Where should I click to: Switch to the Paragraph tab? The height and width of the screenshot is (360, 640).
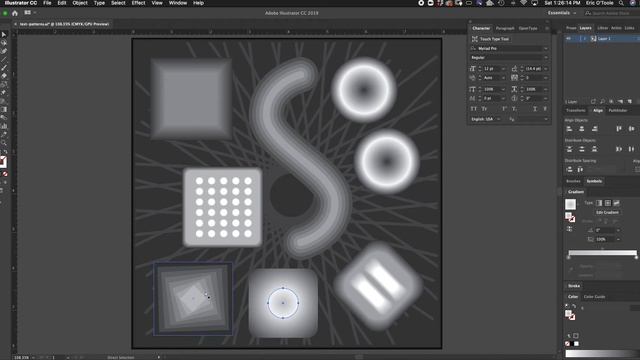tap(505, 29)
